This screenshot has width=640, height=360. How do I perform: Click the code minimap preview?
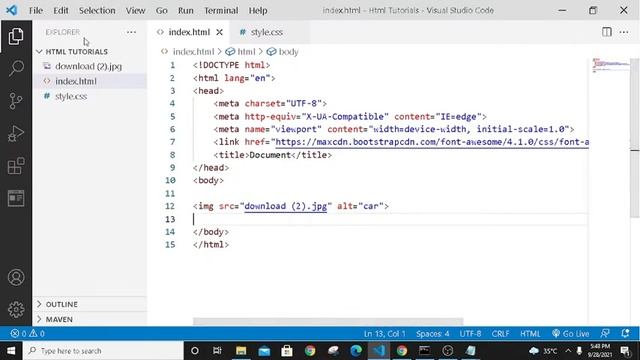pos(611,65)
